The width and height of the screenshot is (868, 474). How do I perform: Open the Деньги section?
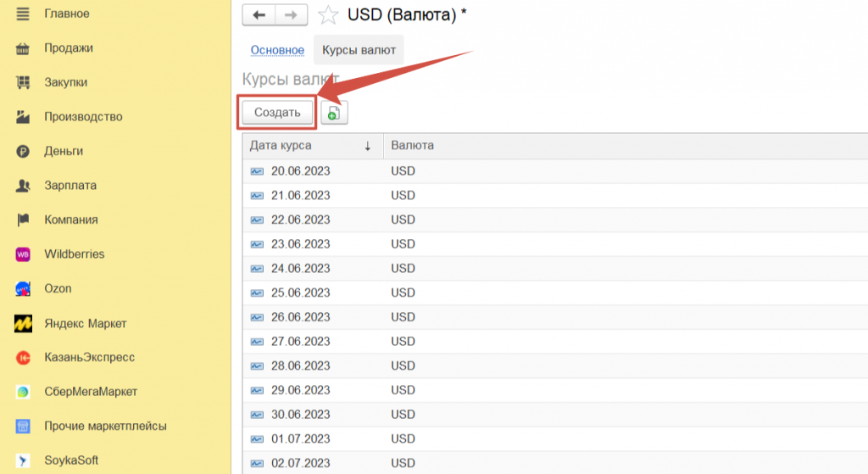click(x=64, y=151)
